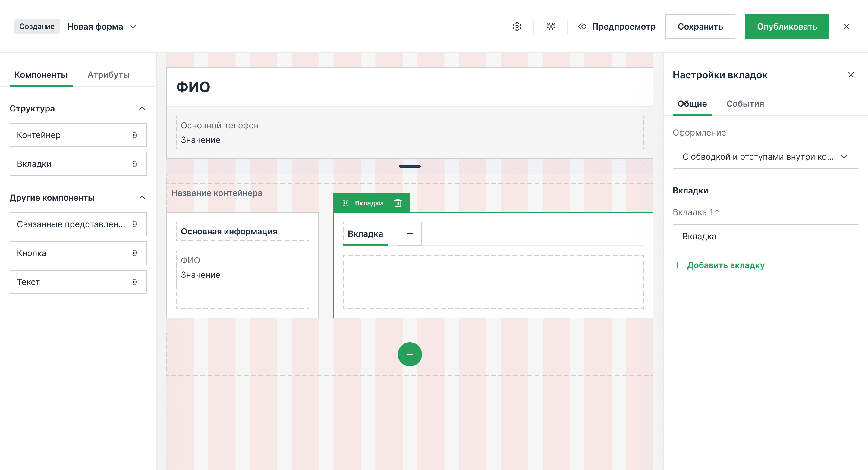Image resolution: width=868 pixels, height=470 pixels.
Task: Click the users group icon in header
Action: click(551, 26)
